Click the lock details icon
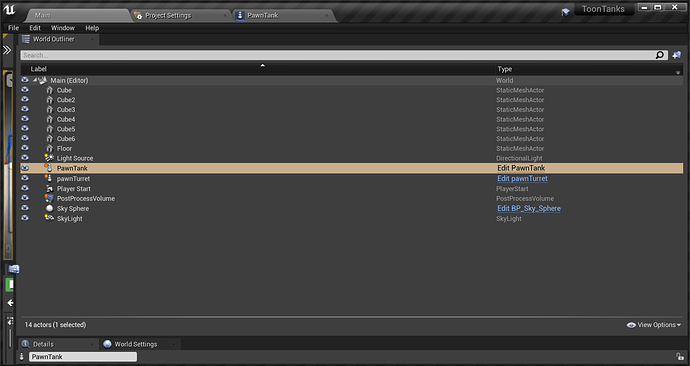This screenshot has width=690, height=366. coord(679,356)
